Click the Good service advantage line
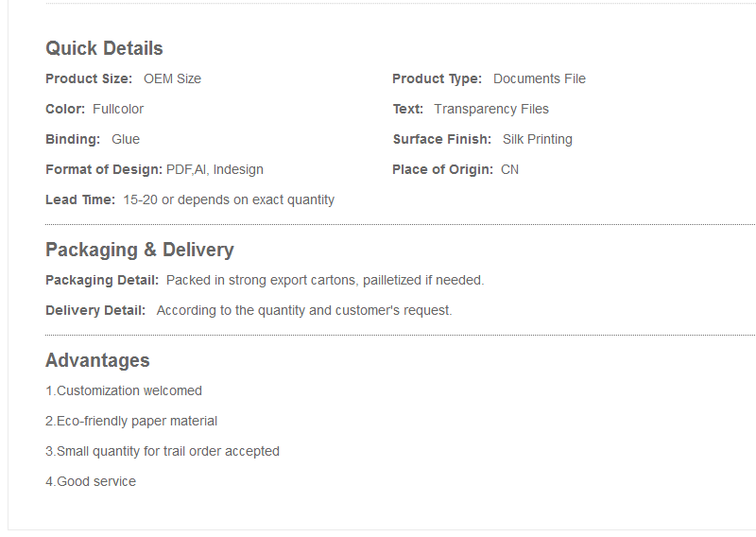Image resolution: width=756 pixels, height=537 pixels. [x=91, y=481]
